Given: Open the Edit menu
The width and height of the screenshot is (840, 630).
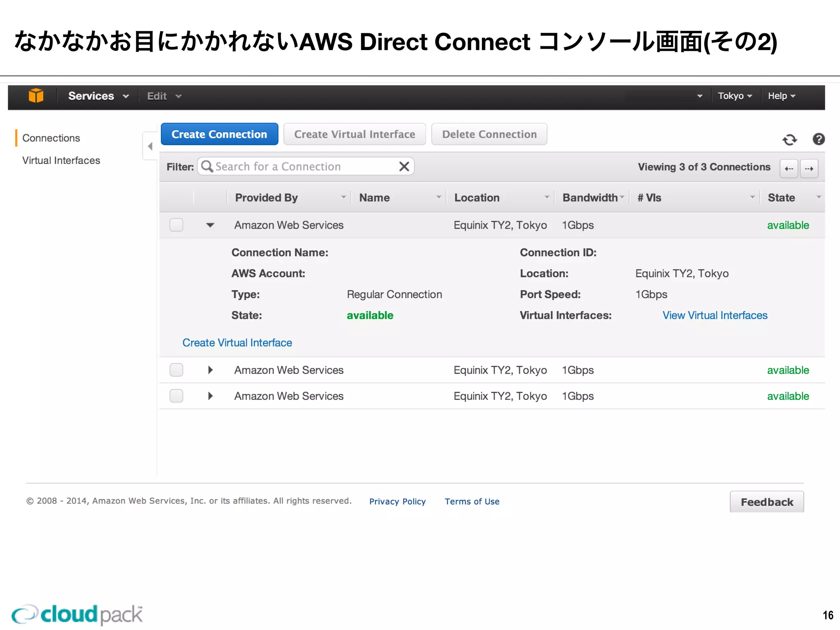Looking at the screenshot, I should (164, 96).
